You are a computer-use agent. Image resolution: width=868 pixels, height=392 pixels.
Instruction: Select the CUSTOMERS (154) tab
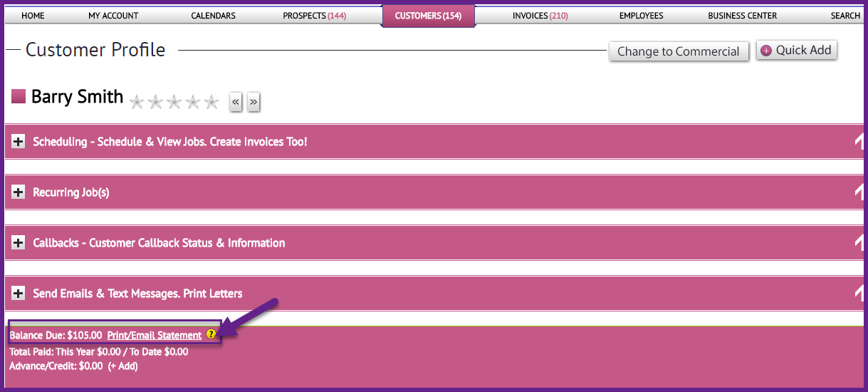point(429,16)
